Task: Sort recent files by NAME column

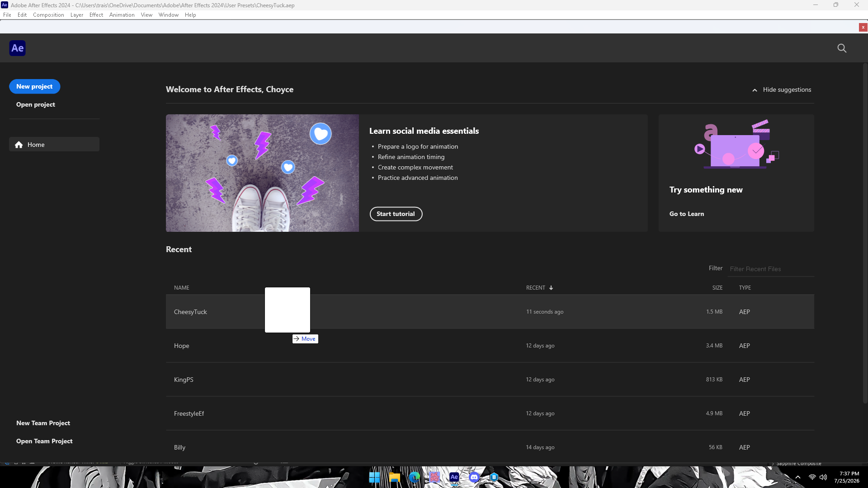Action: point(182,288)
